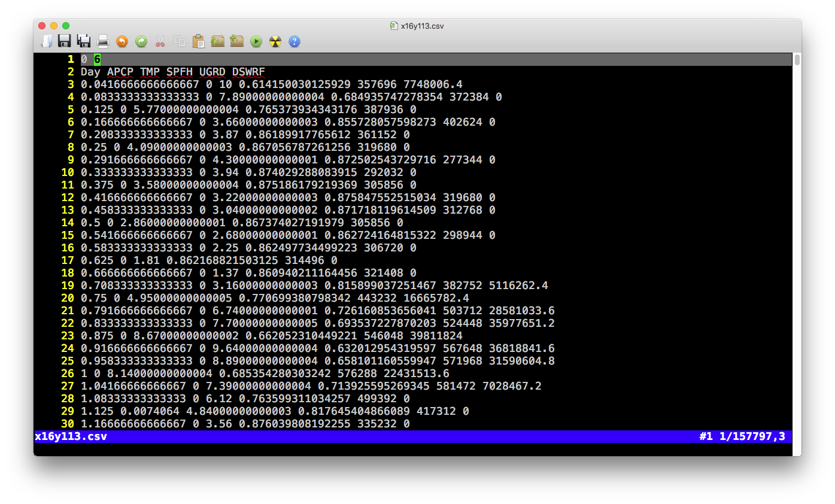Run using the green play button
The height and width of the screenshot is (504, 835).
[256, 41]
